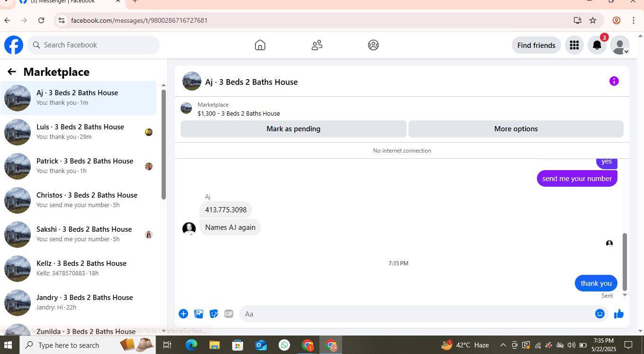This screenshot has width=644, height=354.
Task: Open Windows notification center icon
Action: pyautogui.click(x=628, y=345)
